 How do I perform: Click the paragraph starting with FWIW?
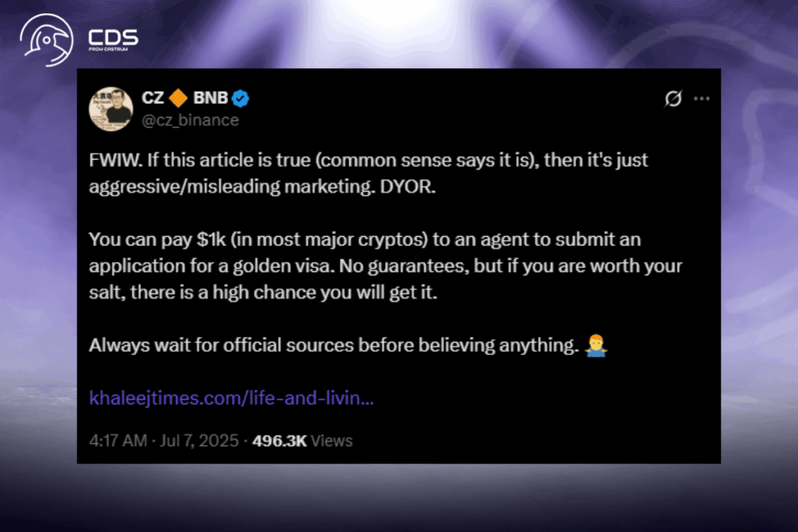[368, 173]
